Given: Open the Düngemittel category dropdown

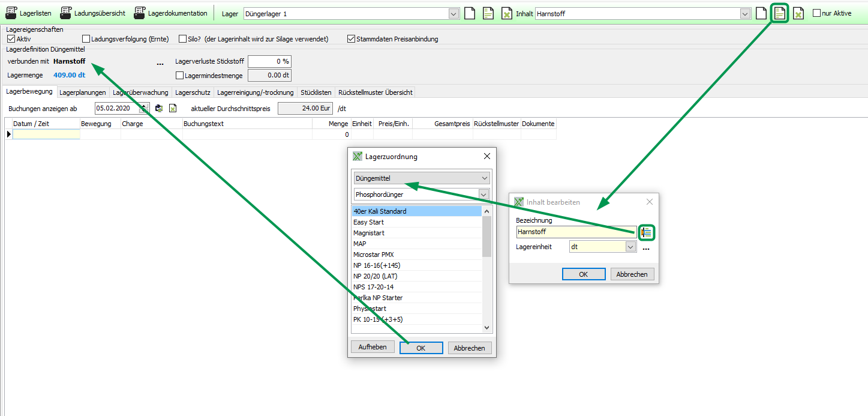Looking at the screenshot, I should pos(484,178).
